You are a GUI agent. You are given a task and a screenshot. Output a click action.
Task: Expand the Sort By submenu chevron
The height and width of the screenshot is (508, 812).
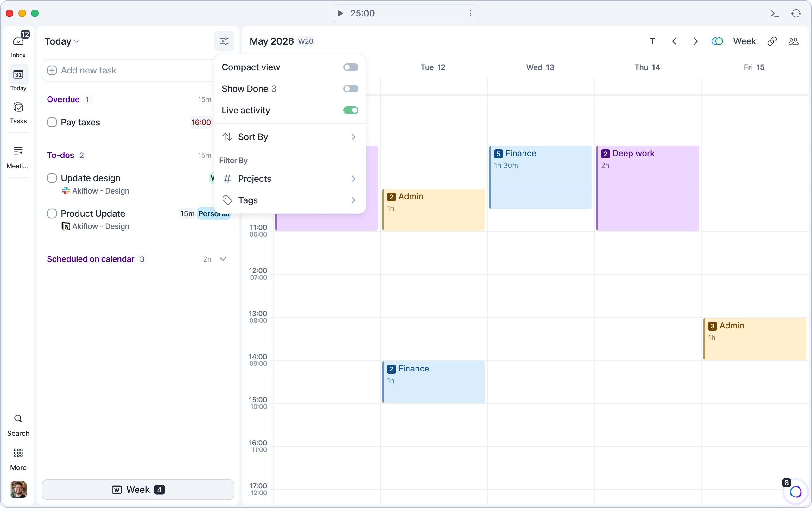point(353,137)
